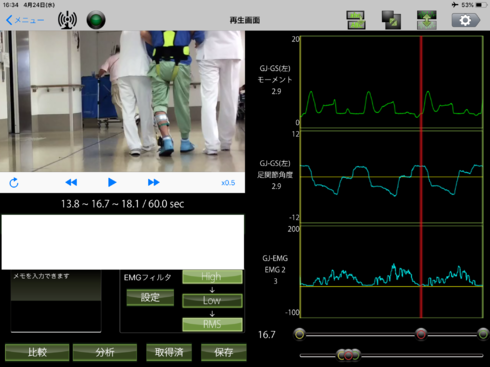Tap the red playhead line on graph
Viewport: 490px width, 367px height.
pos(421,177)
